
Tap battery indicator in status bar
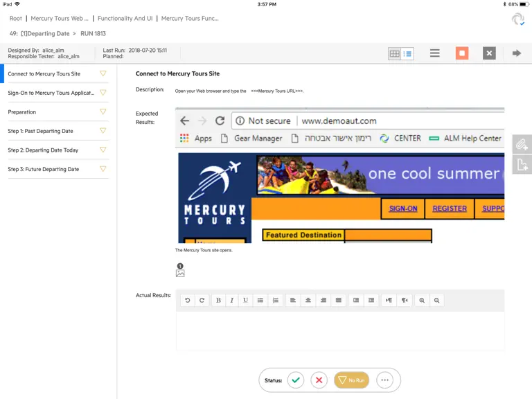click(x=524, y=4)
